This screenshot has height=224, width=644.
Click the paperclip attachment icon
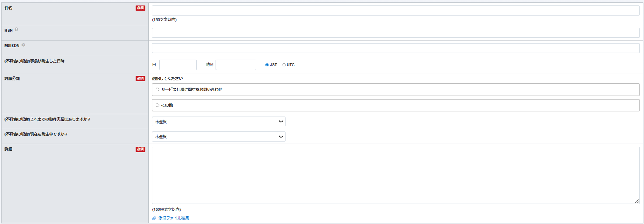coord(154,218)
